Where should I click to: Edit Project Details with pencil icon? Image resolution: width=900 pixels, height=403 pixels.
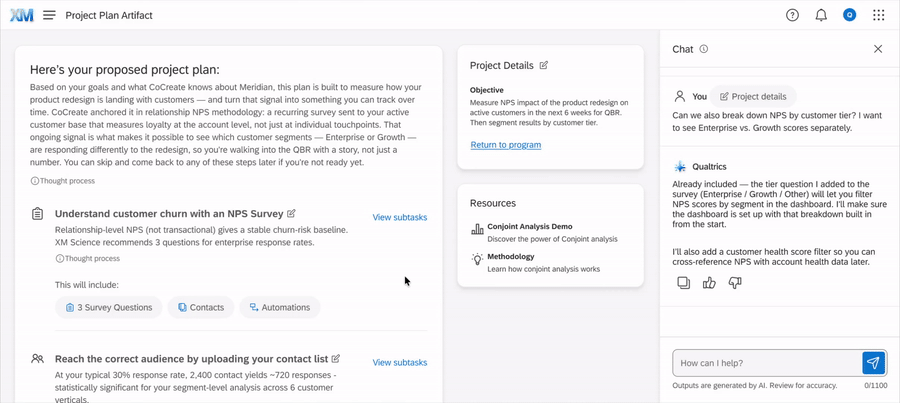pos(544,65)
